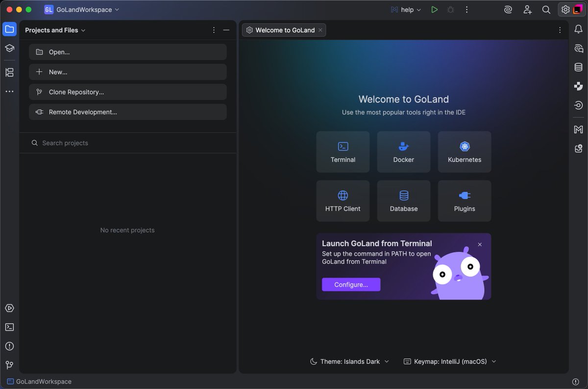This screenshot has height=389, width=588.
Task: Open the Database tool window icon
Action: tap(578, 67)
